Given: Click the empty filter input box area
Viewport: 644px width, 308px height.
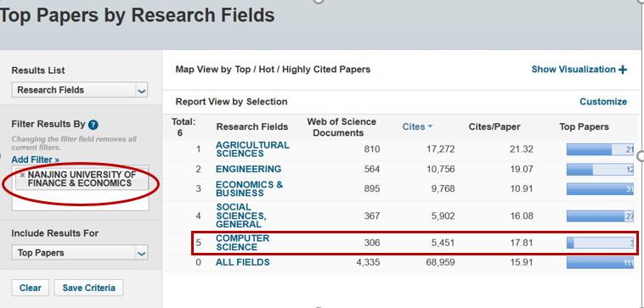Looking at the screenshot, I should tap(80, 201).
